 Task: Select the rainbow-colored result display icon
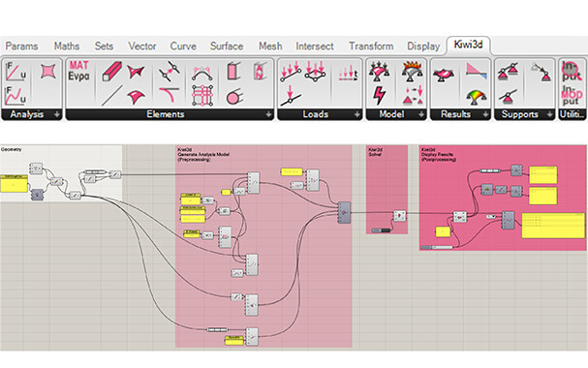point(477,97)
